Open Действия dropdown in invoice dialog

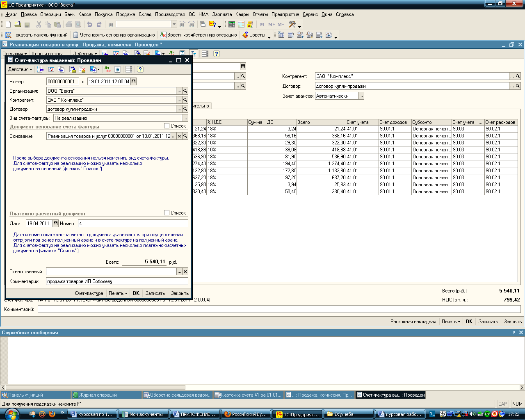click(20, 69)
